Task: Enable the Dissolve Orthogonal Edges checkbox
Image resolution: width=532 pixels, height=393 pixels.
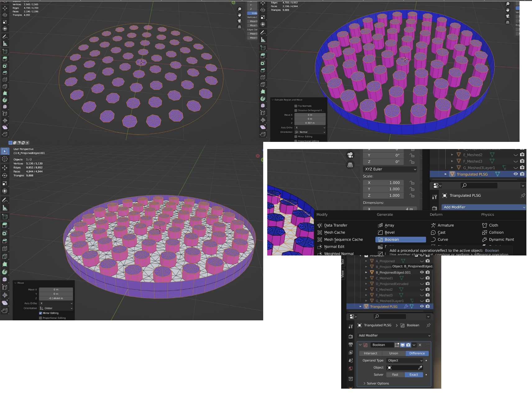Action: tap(296, 111)
